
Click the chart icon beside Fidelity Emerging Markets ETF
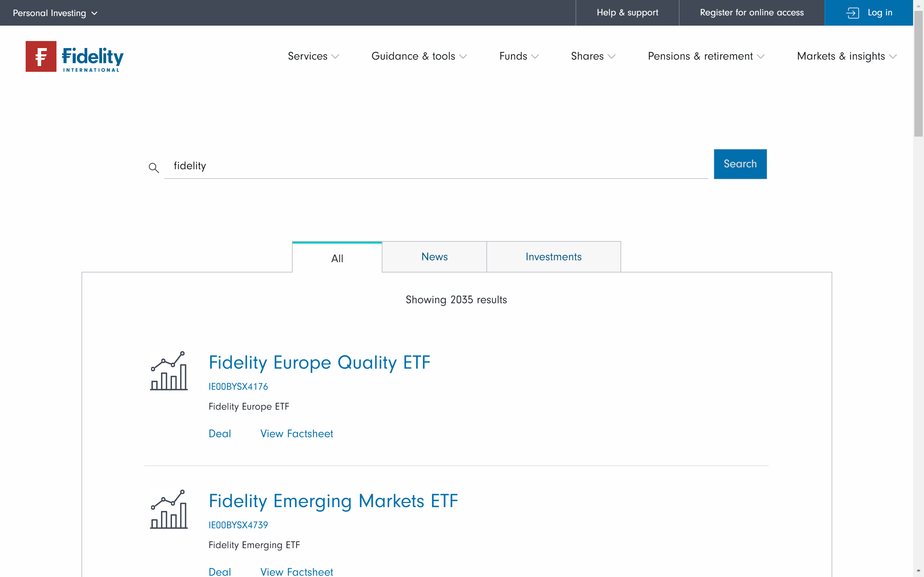[169, 509]
